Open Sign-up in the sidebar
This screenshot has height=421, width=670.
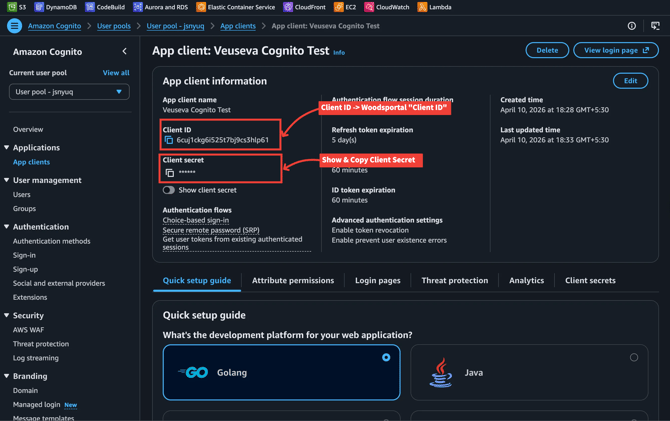25,270
